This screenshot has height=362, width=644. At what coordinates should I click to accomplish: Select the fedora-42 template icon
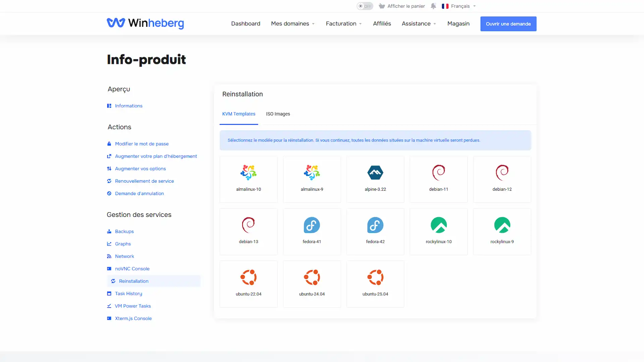375,225
